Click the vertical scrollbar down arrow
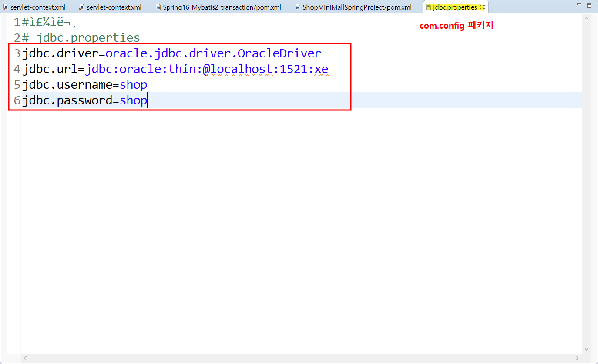Viewport: 598px width, 364px height. coord(586,348)
